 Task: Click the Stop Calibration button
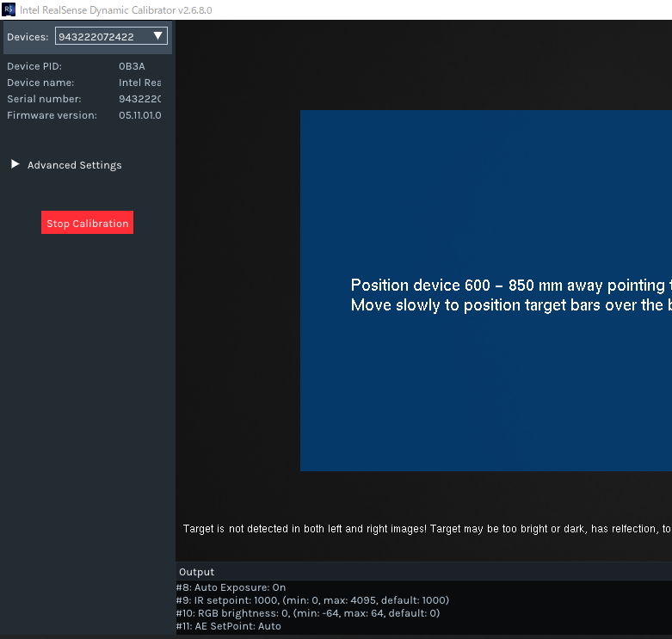(87, 222)
